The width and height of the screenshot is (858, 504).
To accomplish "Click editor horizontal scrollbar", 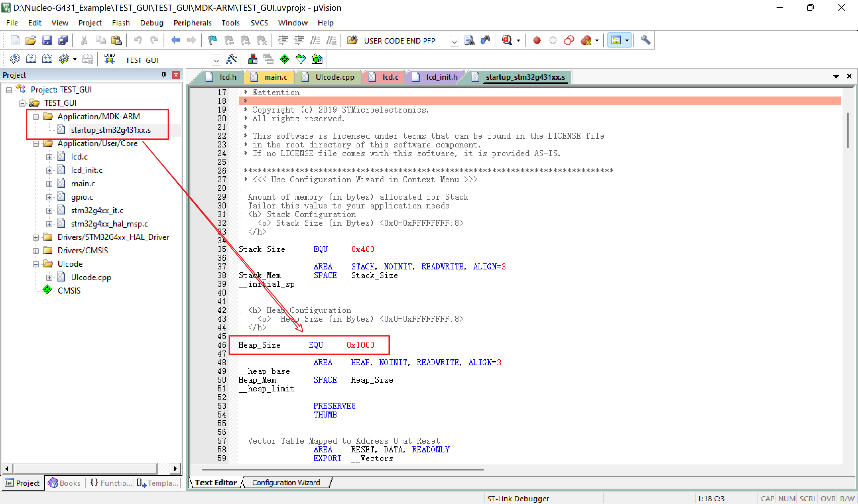I will click(x=342, y=469).
